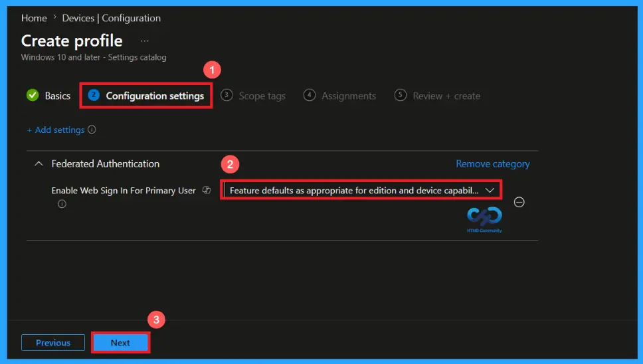
Task: Open the ellipsis menu beside Create profile
Action: pyautogui.click(x=145, y=41)
